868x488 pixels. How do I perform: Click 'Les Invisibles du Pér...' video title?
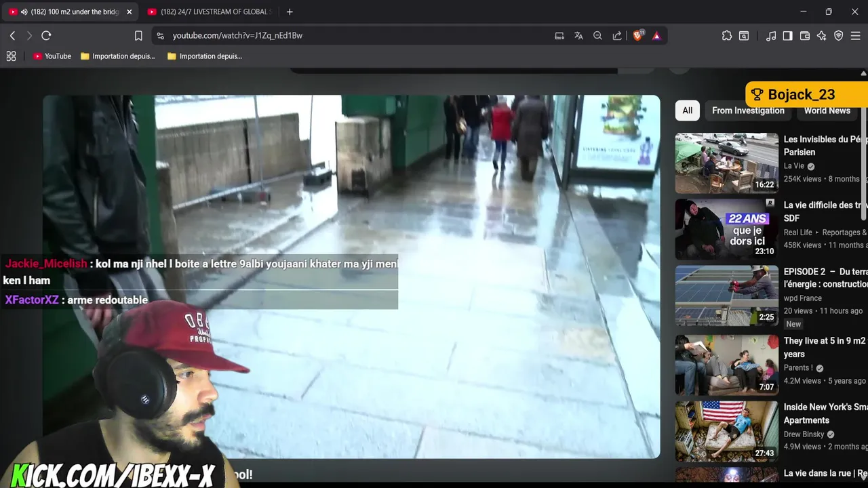(x=825, y=146)
